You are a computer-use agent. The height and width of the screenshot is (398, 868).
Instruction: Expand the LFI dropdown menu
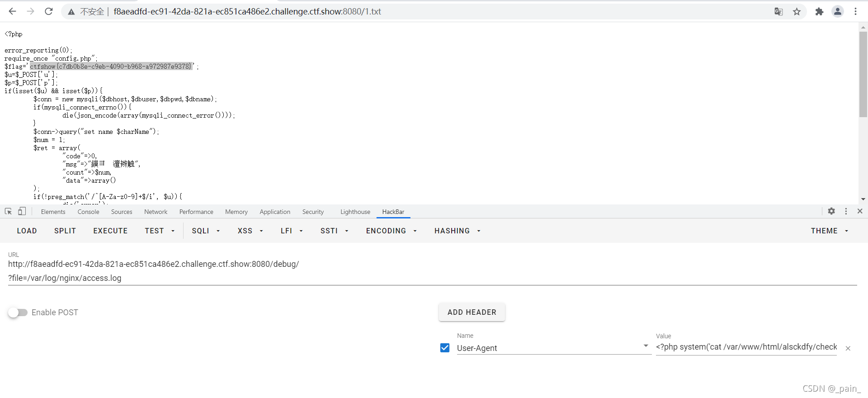(x=292, y=231)
